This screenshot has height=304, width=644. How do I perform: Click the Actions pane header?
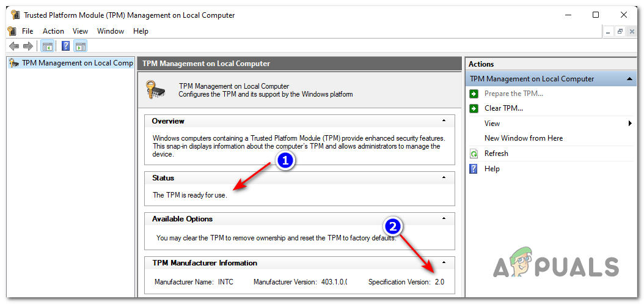[x=551, y=64]
